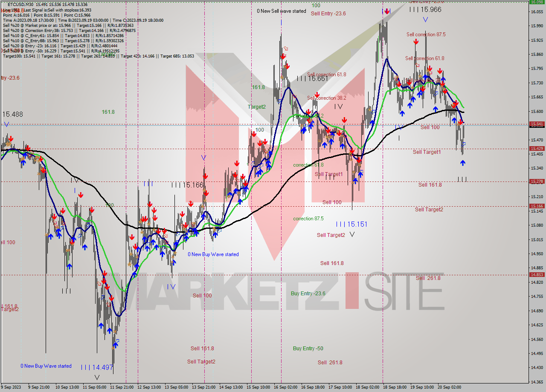Click the 14.690 price axis value

537,311
